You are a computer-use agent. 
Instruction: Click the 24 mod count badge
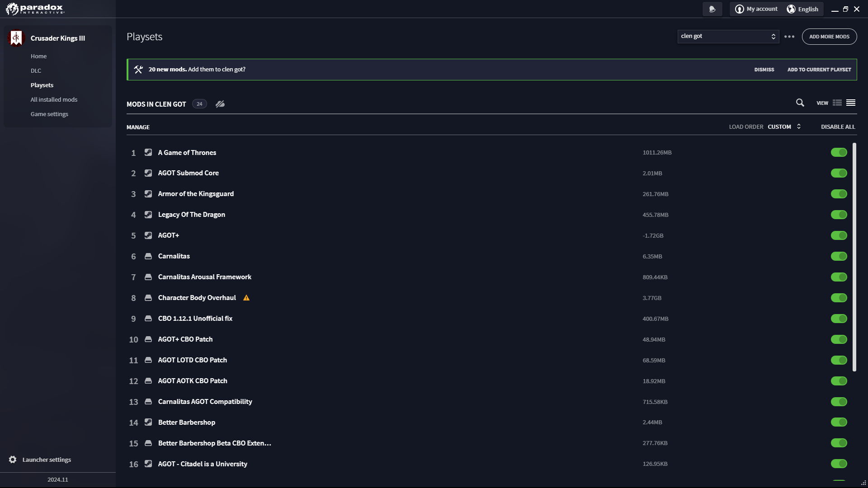[199, 104]
